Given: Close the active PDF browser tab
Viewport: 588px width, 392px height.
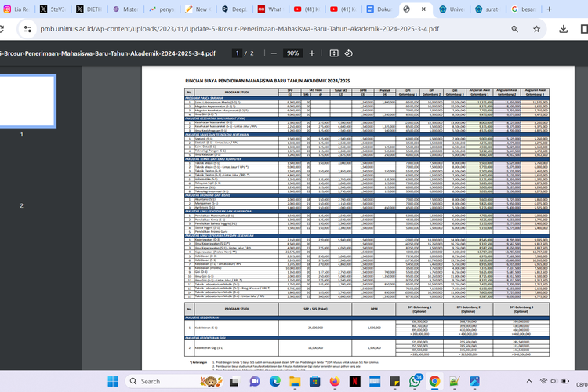Looking at the screenshot, I should pyautogui.click(x=424, y=9).
